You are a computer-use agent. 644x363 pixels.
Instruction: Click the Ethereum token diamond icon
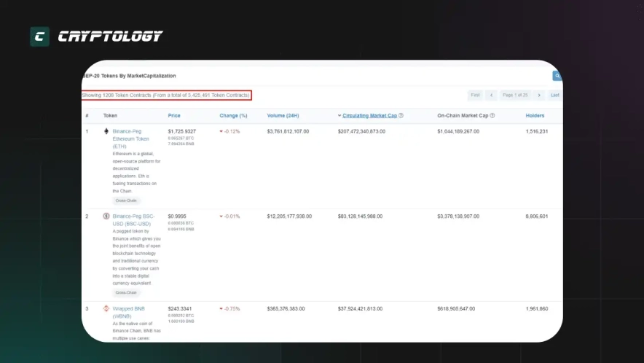point(106,131)
